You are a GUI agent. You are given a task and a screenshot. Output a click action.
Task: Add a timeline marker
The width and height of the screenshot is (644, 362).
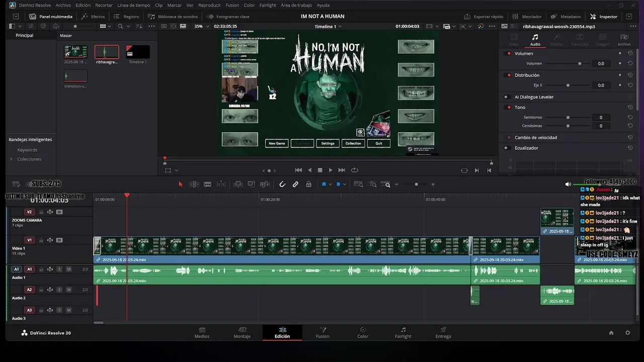[x=338, y=185]
